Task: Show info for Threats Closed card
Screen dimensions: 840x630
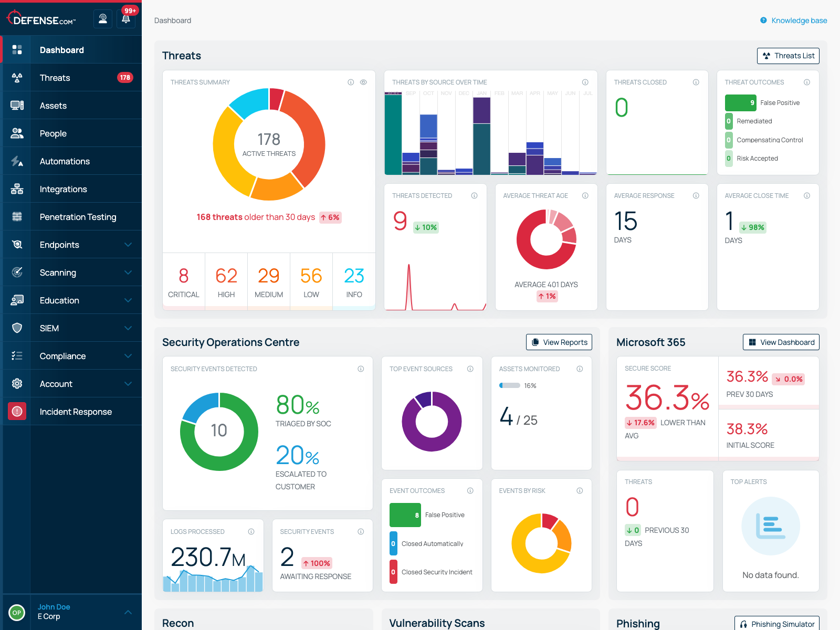Action: 696,82
